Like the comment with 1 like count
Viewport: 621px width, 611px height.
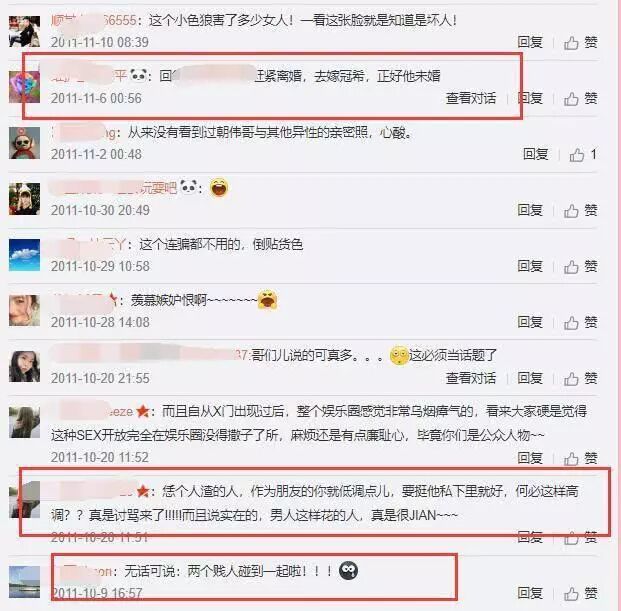(x=583, y=154)
